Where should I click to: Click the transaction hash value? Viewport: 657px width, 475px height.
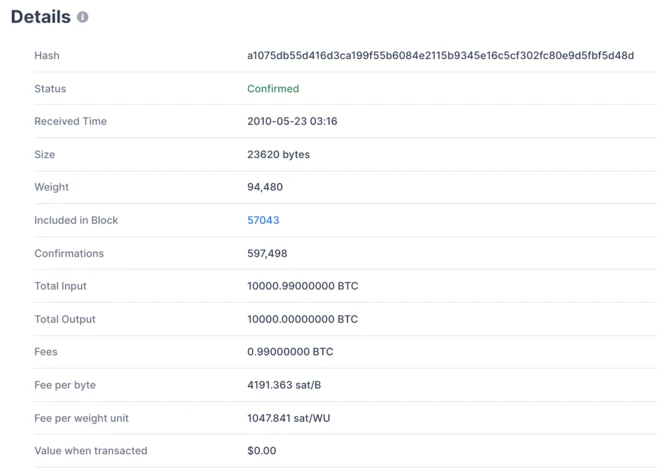(x=440, y=56)
